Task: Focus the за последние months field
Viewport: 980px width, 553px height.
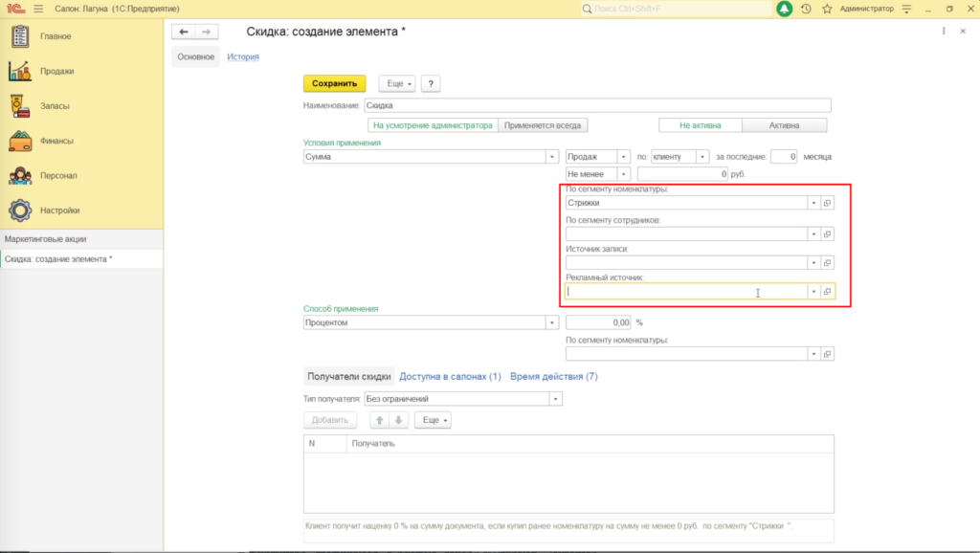Action: pyautogui.click(x=784, y=157)
